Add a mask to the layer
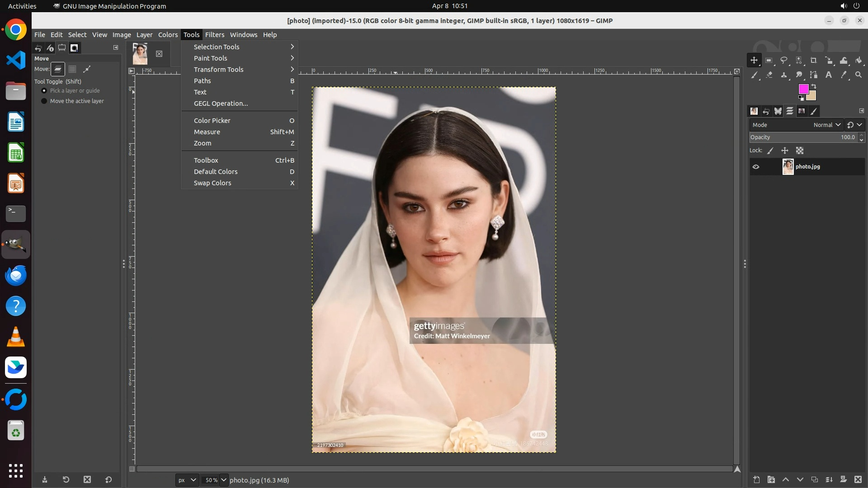 pos(843,480)
